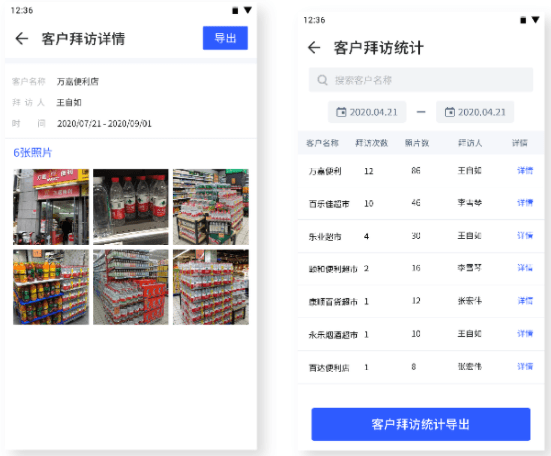Open the red boxed water stack photo

(x=131, y=287)
